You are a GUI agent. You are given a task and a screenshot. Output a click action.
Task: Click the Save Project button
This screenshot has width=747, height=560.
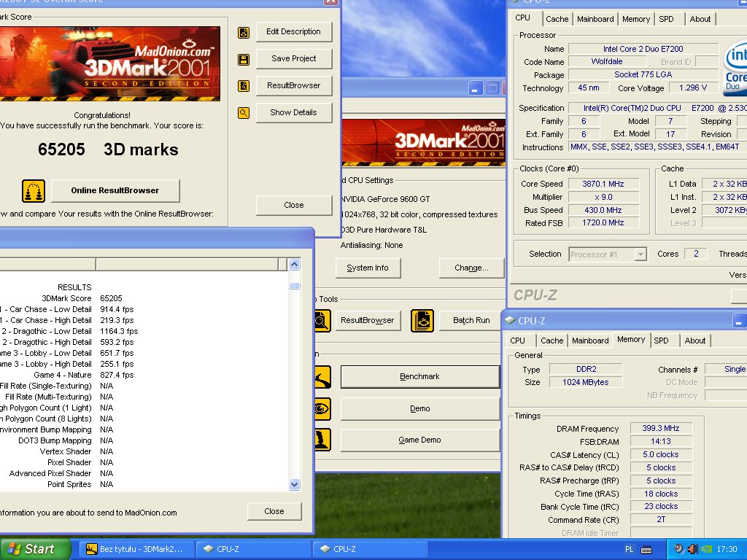(293, 58)
